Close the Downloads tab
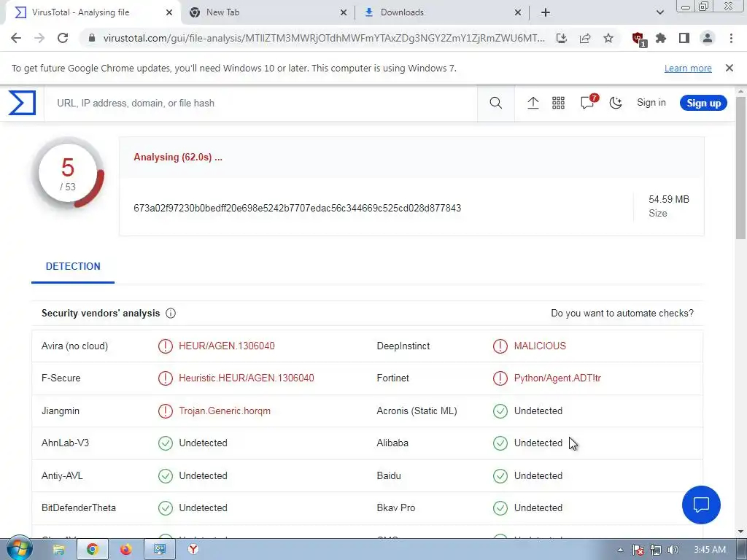The height and width of the screenshot is (560, 747). 518,12
